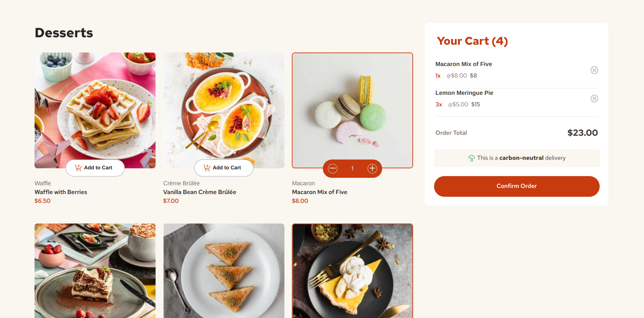This screenshot has height=318, width=644.
Task: Click the cart icon on Crème Brûlée button
Action: pos(207,168)
